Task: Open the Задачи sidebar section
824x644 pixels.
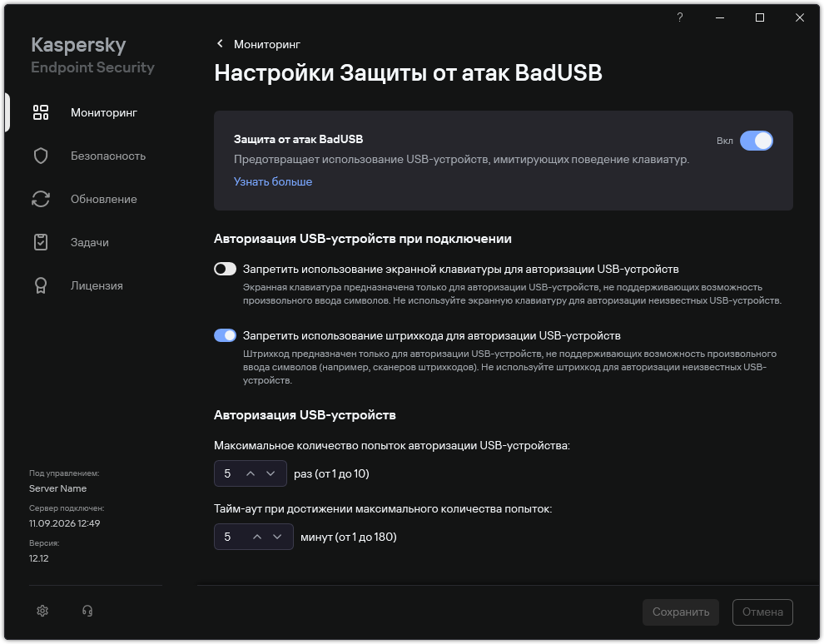Action: click(x=90, y=242)
